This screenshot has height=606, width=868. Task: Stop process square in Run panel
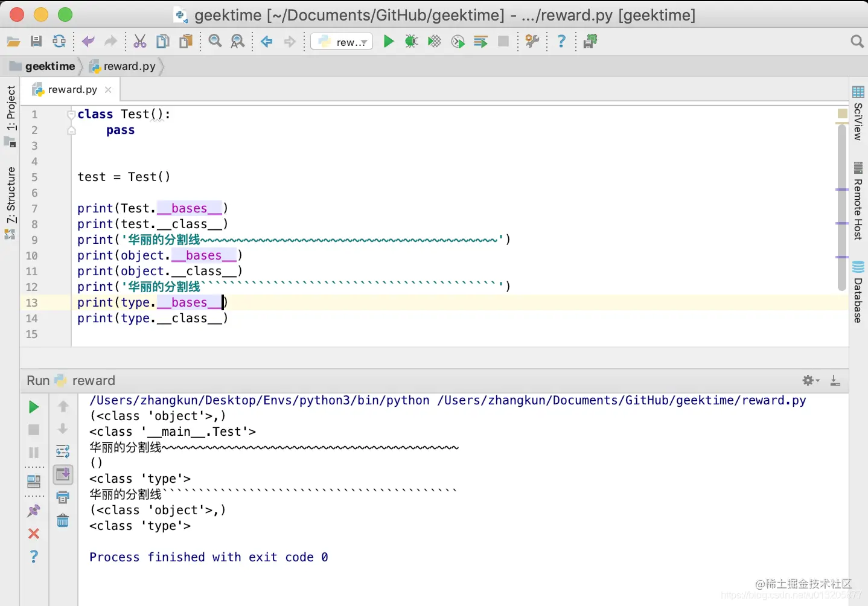(34, 430)
